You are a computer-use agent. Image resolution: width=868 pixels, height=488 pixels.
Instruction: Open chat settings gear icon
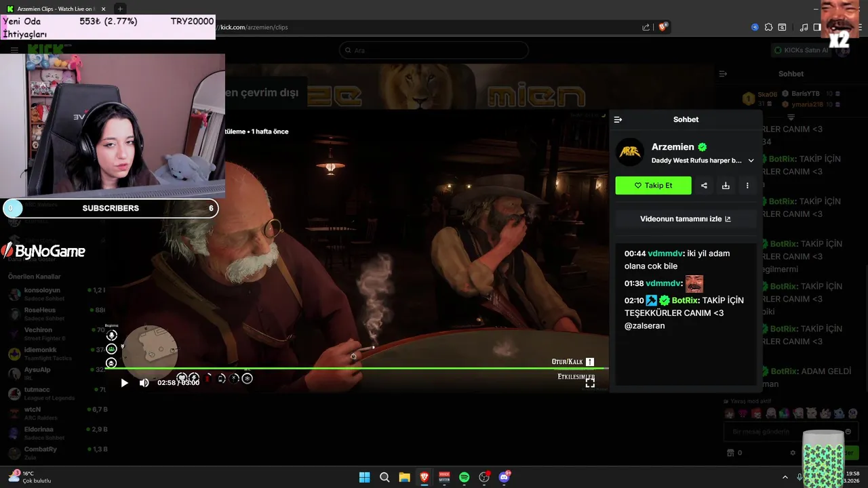click(793, 453)
